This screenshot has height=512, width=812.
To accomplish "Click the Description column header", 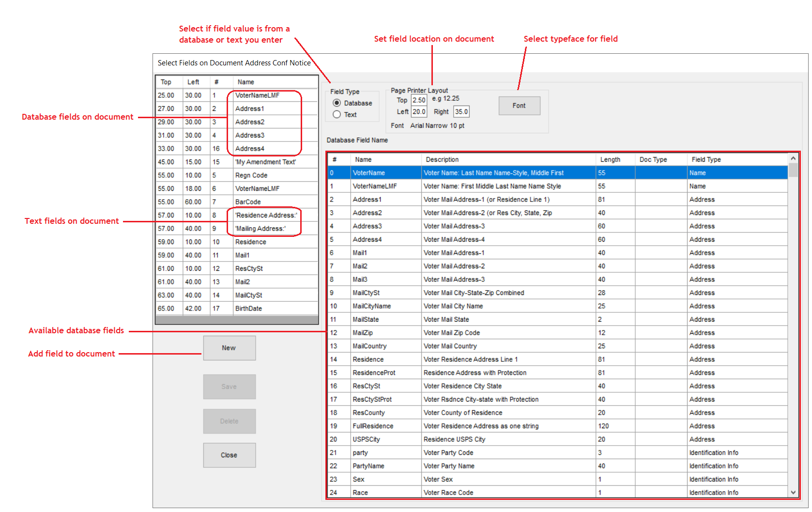I will click(x=442, y=159).
